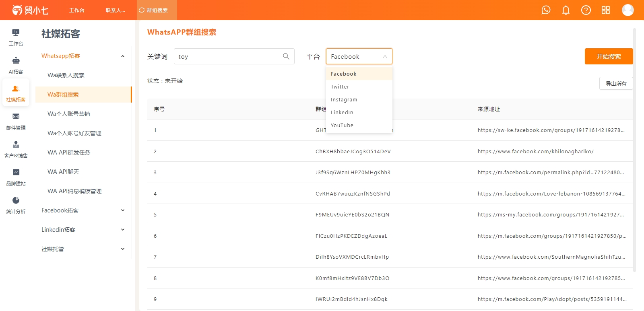Click the keyword search magnifier icon
The image size is (644, 311).
coord(286,56)
